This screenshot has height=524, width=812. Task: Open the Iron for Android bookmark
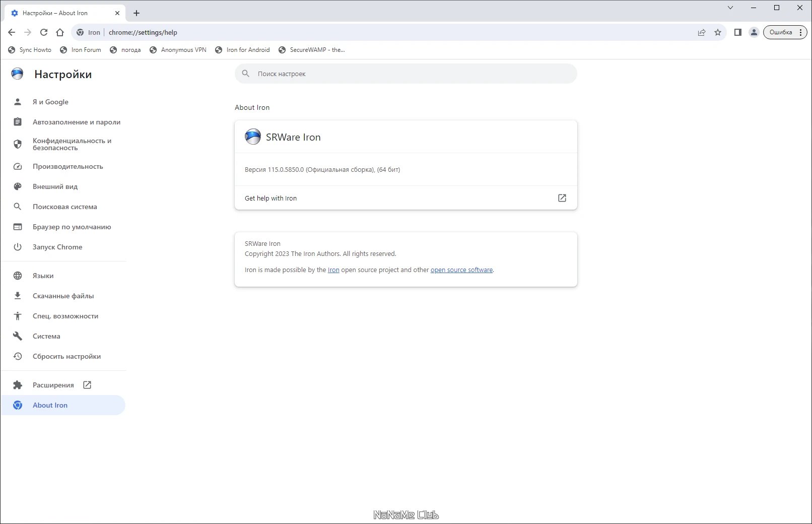242,50
